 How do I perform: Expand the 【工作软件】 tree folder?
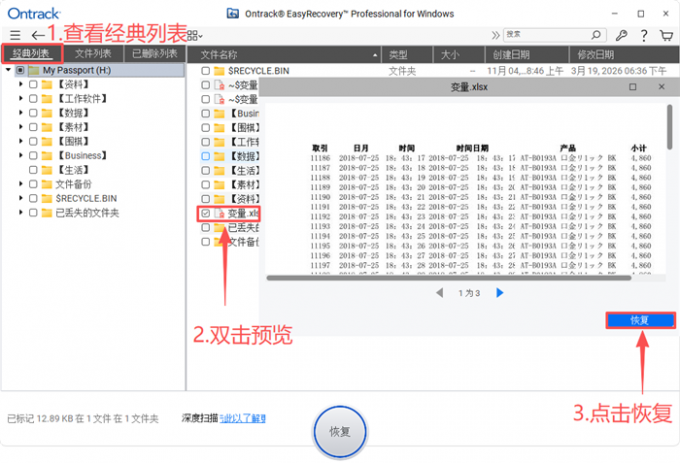(x=20, y=98)
